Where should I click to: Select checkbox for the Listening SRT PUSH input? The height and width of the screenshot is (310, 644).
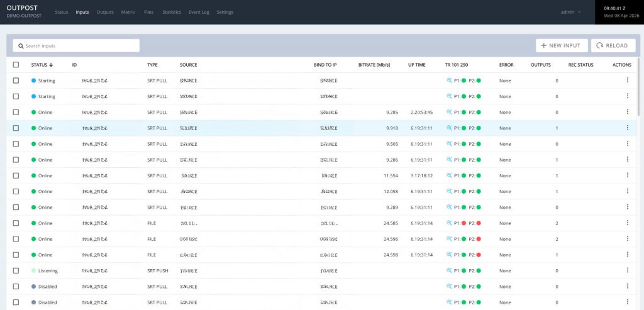pos(16,270)
